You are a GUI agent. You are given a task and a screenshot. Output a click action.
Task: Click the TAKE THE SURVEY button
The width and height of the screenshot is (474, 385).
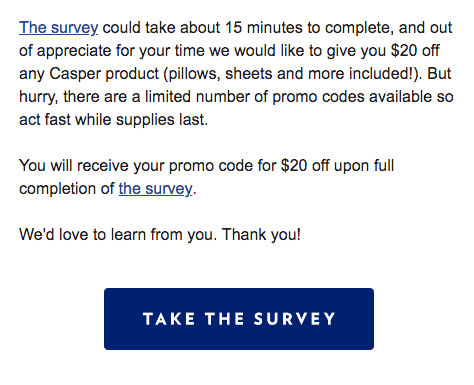239,319
